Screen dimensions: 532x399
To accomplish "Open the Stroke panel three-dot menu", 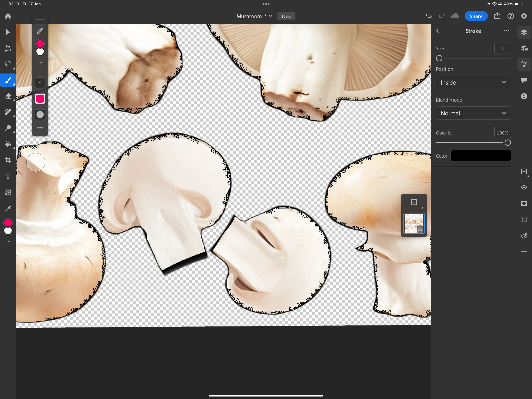I will 507,31.
